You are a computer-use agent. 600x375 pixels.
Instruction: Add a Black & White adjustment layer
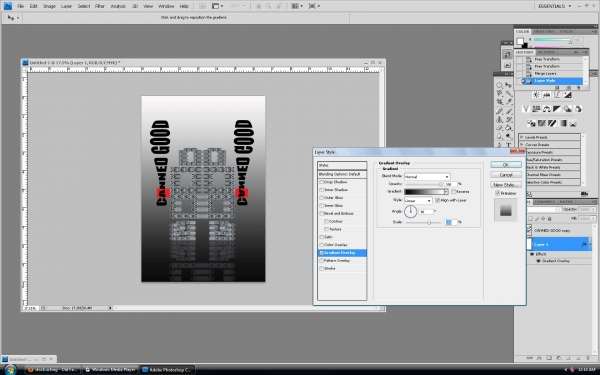pyautogui.click(x=557, y=109)
